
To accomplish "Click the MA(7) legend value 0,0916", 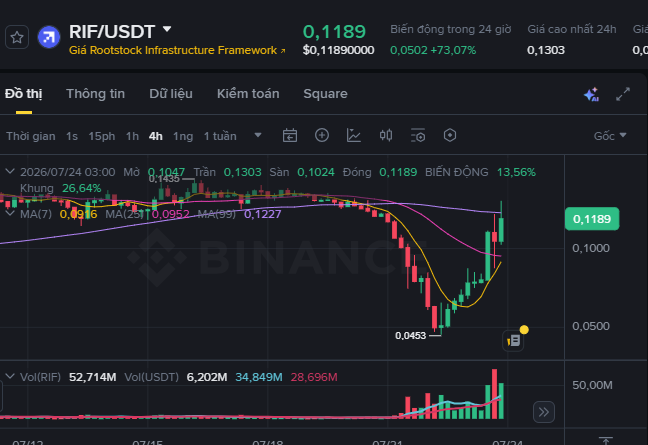I will point(79,214).
